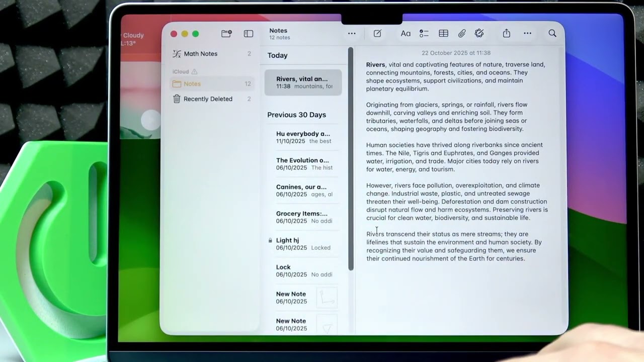Open the locked 'Light hj' note
Viewport: 644px width, 362px height.
pos(303,244)
